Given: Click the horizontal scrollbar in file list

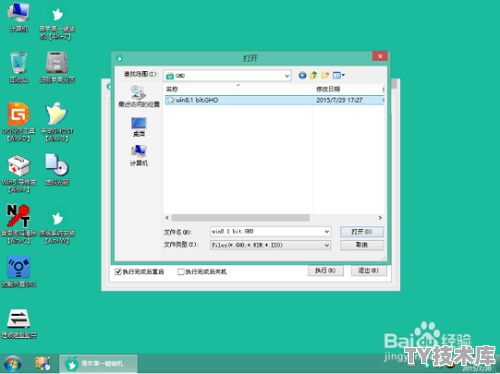Looking at the screenshot, I should pos(274,218).
